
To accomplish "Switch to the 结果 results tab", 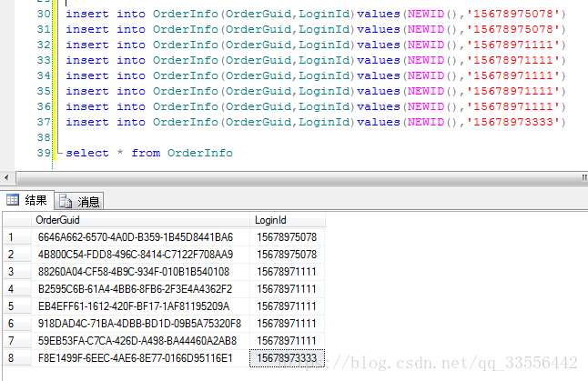I will pos(27,200).
